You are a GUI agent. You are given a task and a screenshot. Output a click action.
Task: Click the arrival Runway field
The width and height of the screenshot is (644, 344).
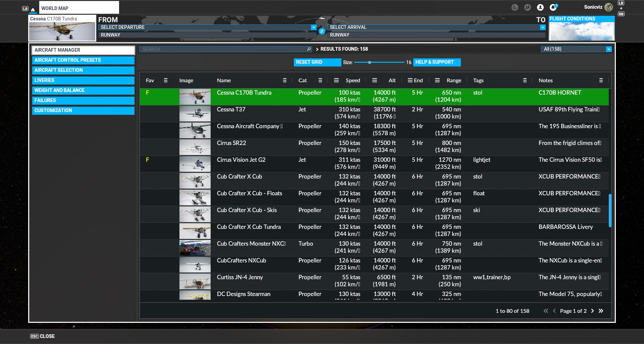click(x=436, y=35)
